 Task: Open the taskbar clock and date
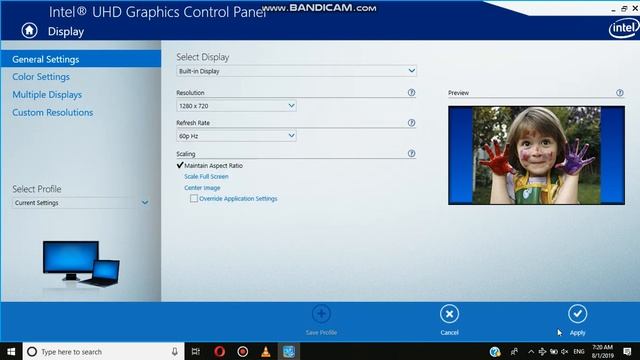tap(602, 351)
